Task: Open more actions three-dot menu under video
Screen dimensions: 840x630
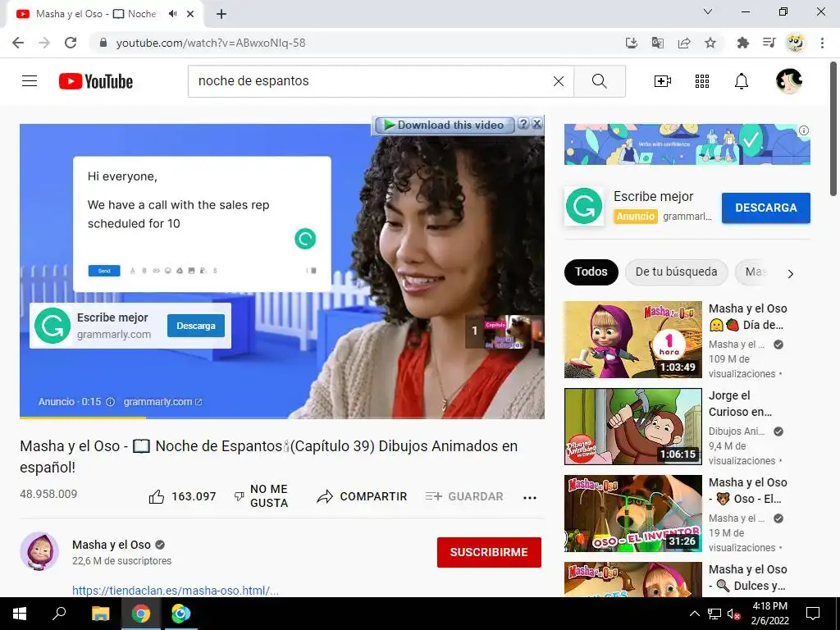Action: [529, 498]
